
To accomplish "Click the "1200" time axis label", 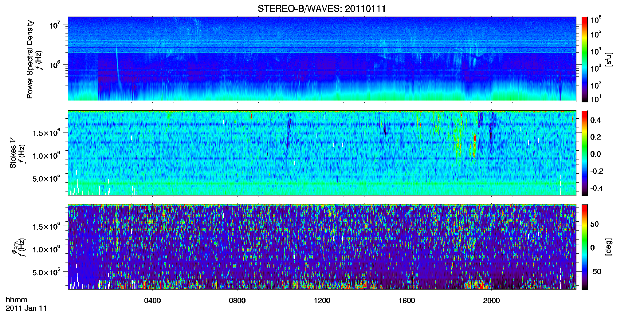I will (x=322, y=301).
